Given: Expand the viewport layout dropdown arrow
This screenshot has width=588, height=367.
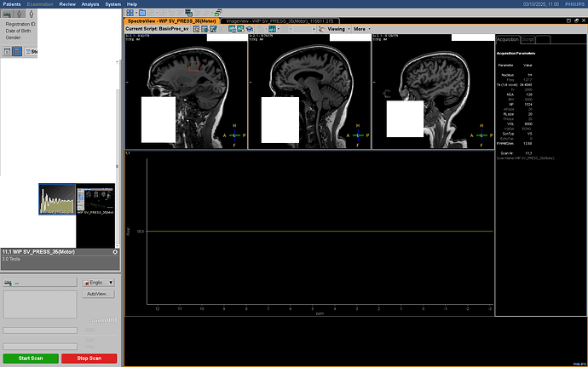Looking at the screenshot, I should (135, 13).
